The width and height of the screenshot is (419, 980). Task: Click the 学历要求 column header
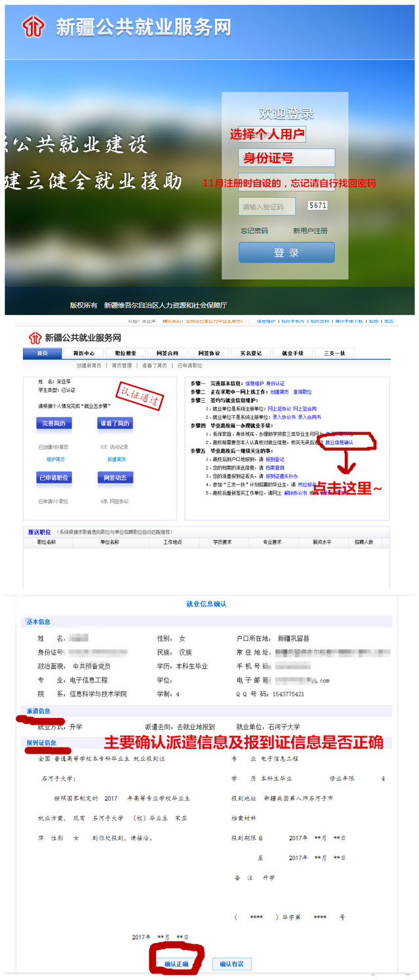coord(222,542)
